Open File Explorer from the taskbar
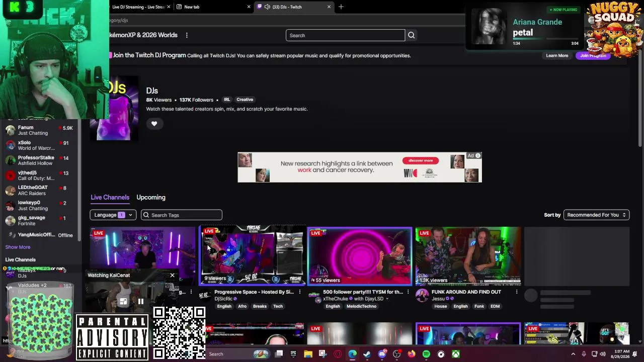This screenshot has height=362, width=644. (x=308, y=354)
